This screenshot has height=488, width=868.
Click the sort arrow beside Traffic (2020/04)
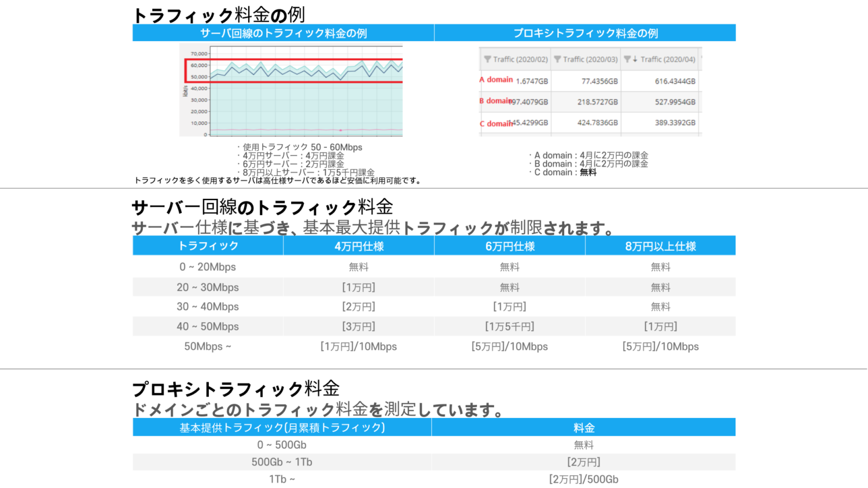(x=635, y=60)
